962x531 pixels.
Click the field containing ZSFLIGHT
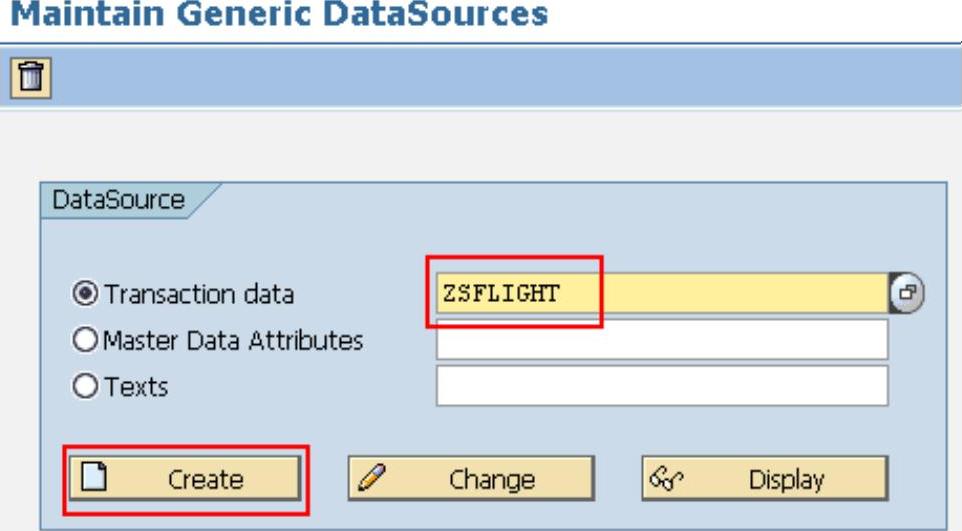click(660, 293)
